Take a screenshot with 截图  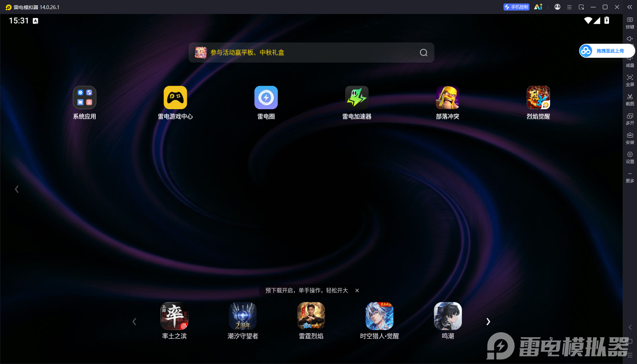point(630,100)
